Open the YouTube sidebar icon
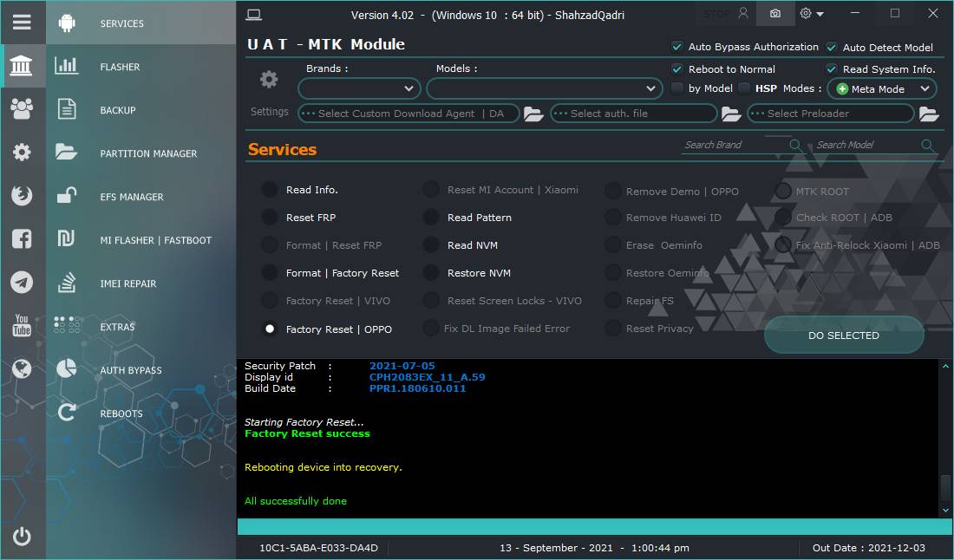 point(22,326)
